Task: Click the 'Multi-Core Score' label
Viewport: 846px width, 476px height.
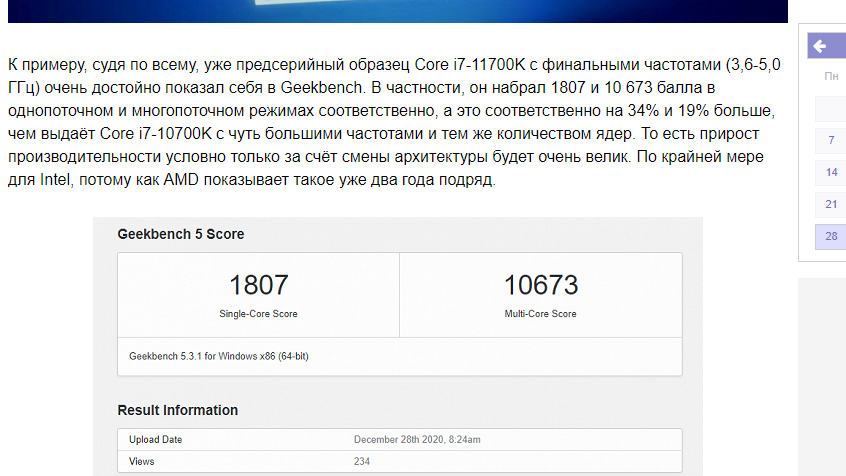Action: (x=540, y=314)
